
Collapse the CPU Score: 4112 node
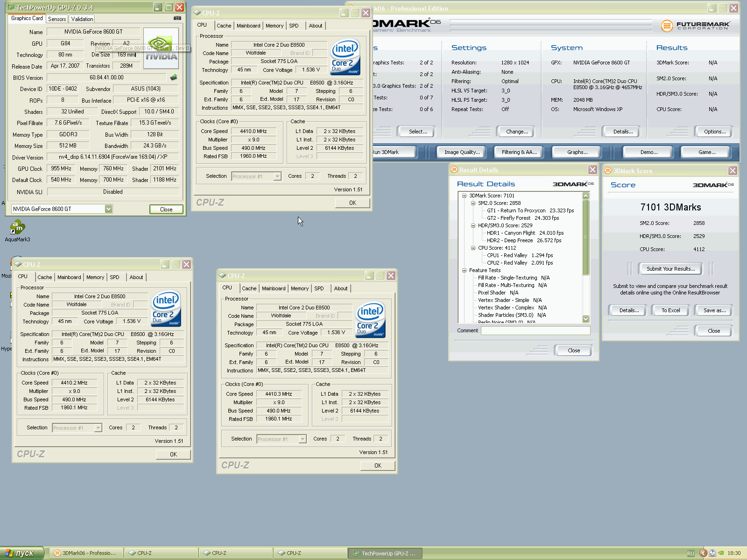click(x=473, y=248)
